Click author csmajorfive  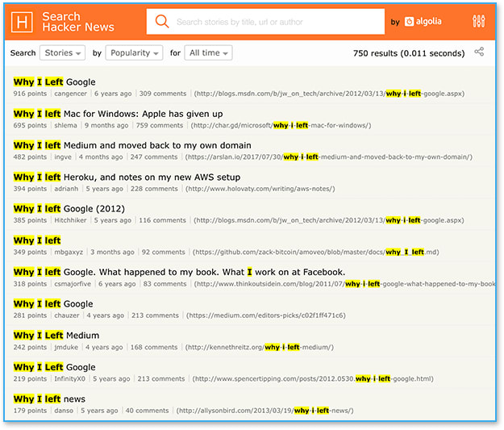click(x=73, y=284)
